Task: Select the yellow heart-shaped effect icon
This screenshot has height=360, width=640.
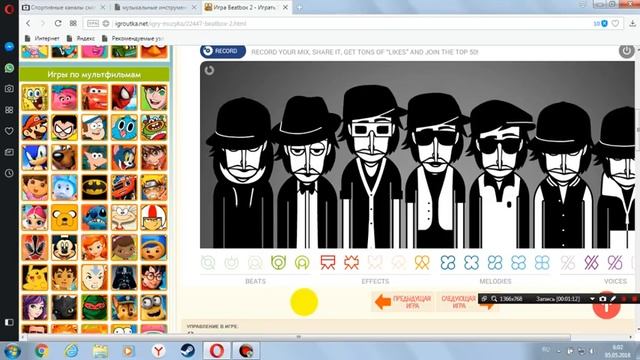Action: point(422,262)
